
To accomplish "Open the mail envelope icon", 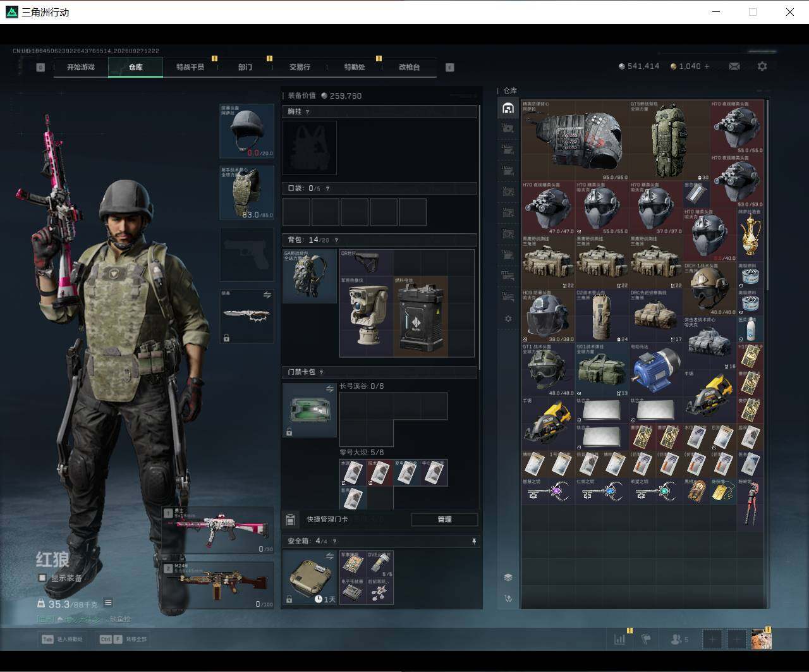I will pos(734,66).
